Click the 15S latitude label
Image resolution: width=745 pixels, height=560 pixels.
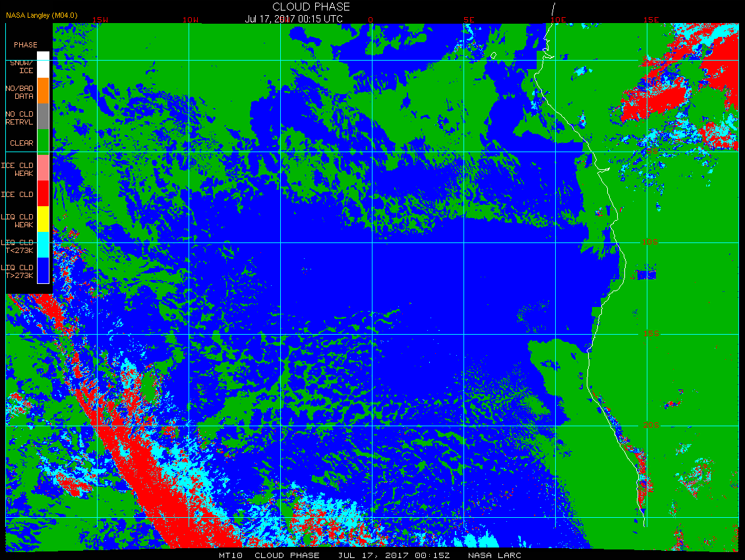click(651, 333)
